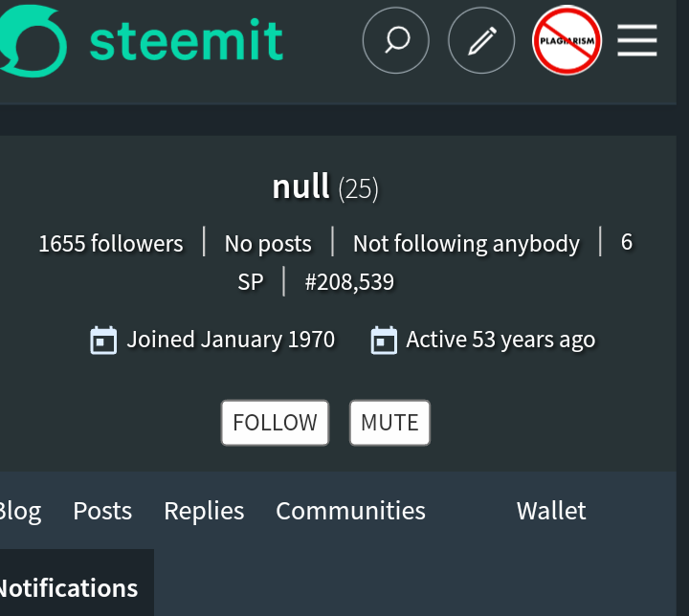Open the Wallet tab
Viewport: 689px width, 616px height.
pyautogui.click(x=551, y=511)
